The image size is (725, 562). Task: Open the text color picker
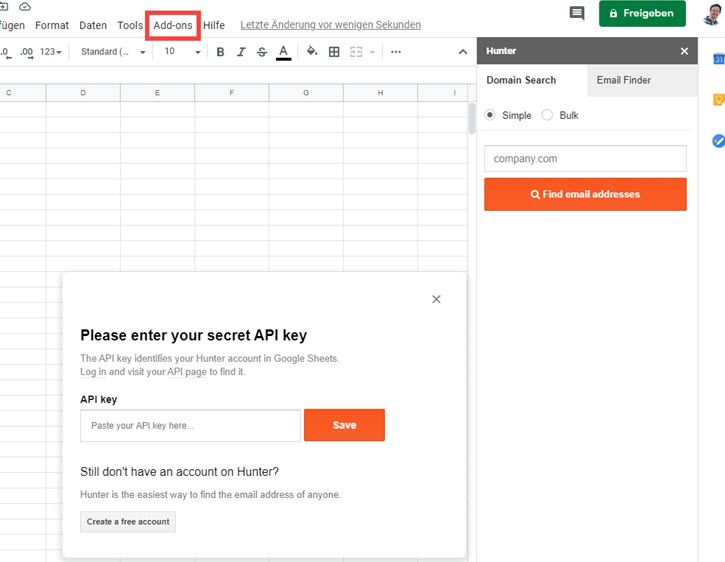(283, 52)
